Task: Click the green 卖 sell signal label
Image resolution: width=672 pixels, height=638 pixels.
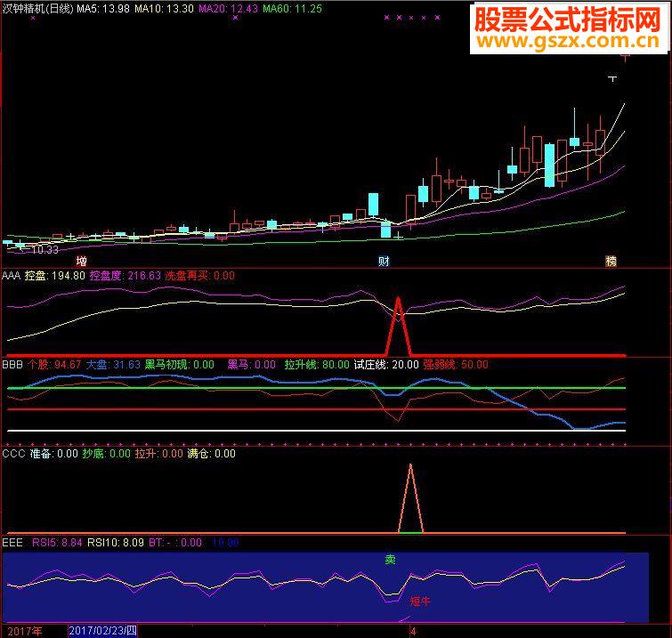Action: click(390, 559)
